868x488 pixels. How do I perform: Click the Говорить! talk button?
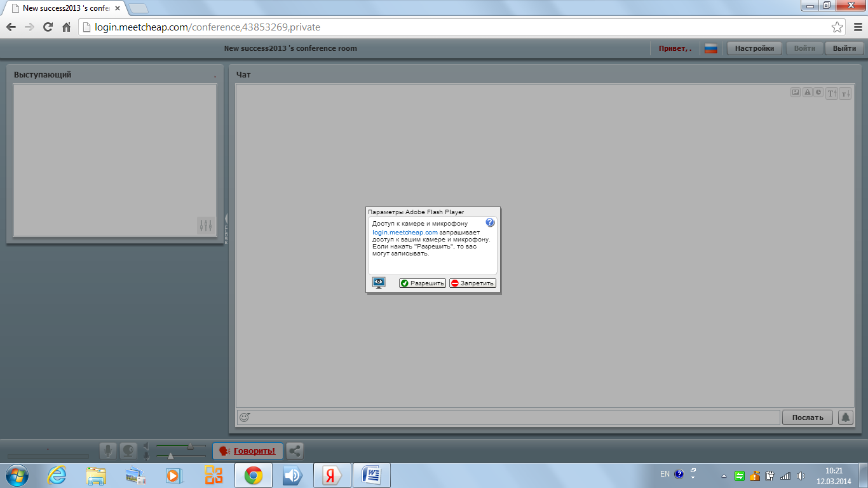pyautogui.click(x=248, y=451)
